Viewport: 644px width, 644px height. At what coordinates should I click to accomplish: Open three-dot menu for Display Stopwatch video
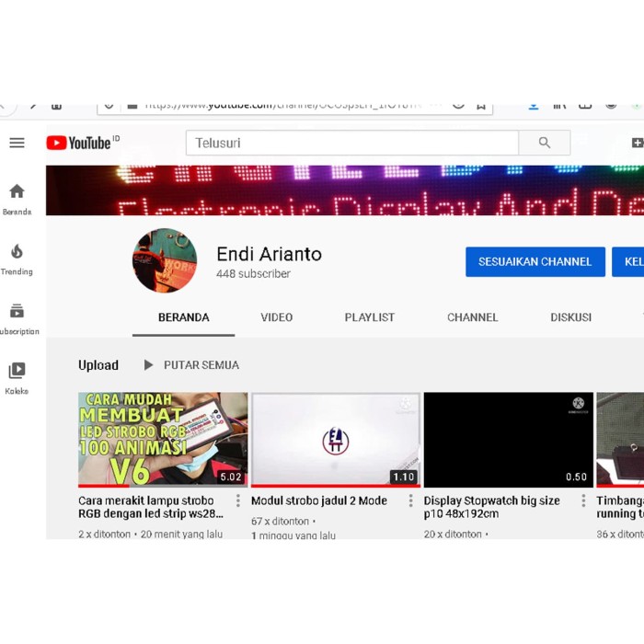tap(583, 500)
